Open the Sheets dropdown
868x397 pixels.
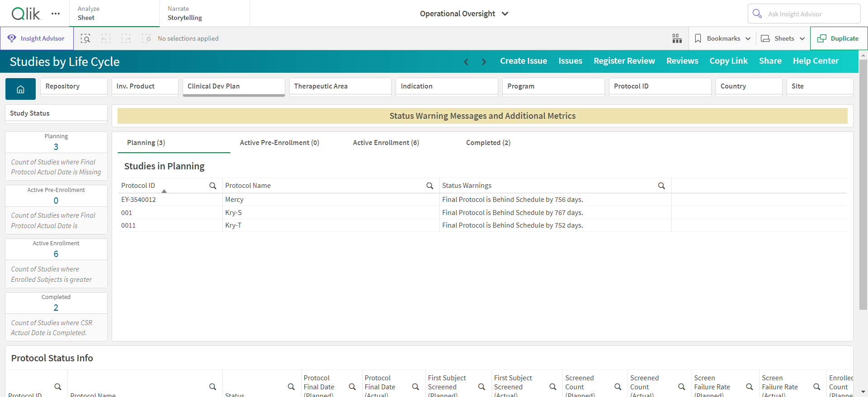tap(783, 38)
